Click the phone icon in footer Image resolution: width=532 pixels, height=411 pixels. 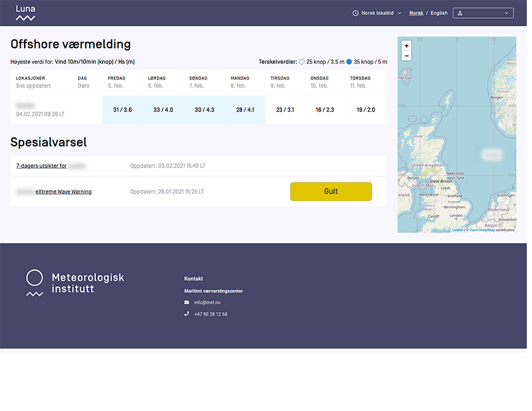click(187, 314)
